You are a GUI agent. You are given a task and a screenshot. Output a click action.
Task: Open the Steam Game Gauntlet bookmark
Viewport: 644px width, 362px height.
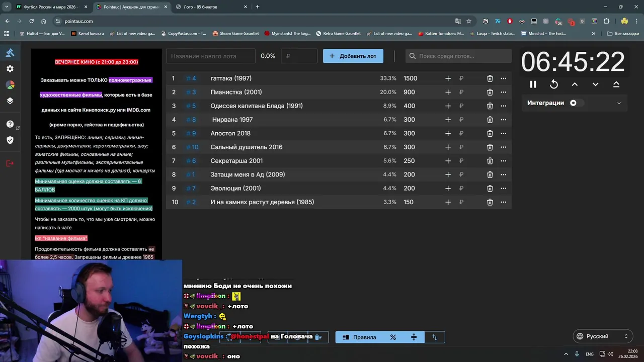(x=235, y=34)
